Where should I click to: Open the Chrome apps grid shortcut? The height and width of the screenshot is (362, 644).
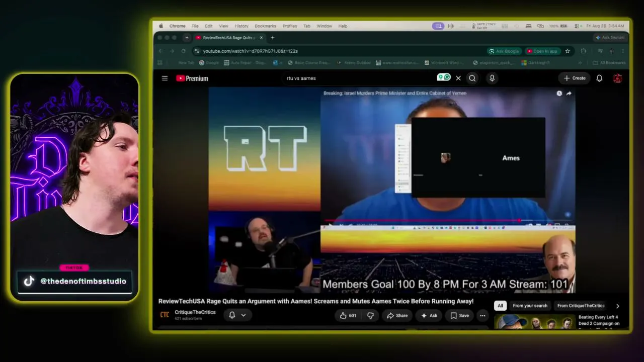160,63
